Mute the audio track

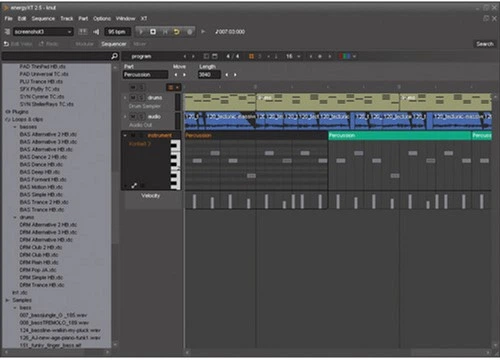click(133, 117)
